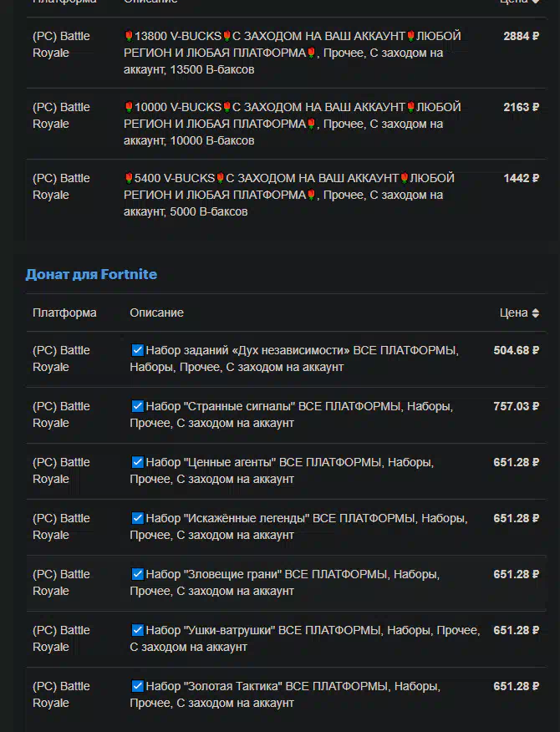Toggle the sort arrows next to Цена in the Донат table
560x732 pixels.
pyautogui.click(x=536, y=313)
